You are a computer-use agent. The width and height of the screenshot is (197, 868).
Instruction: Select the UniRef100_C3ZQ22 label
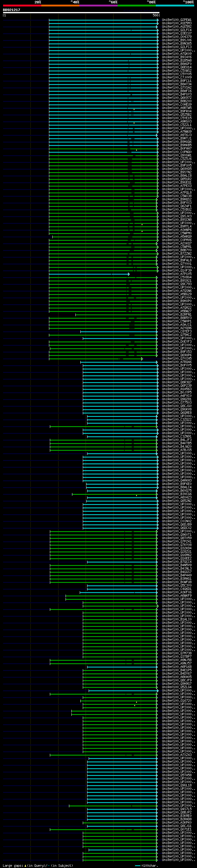[176, 419]
